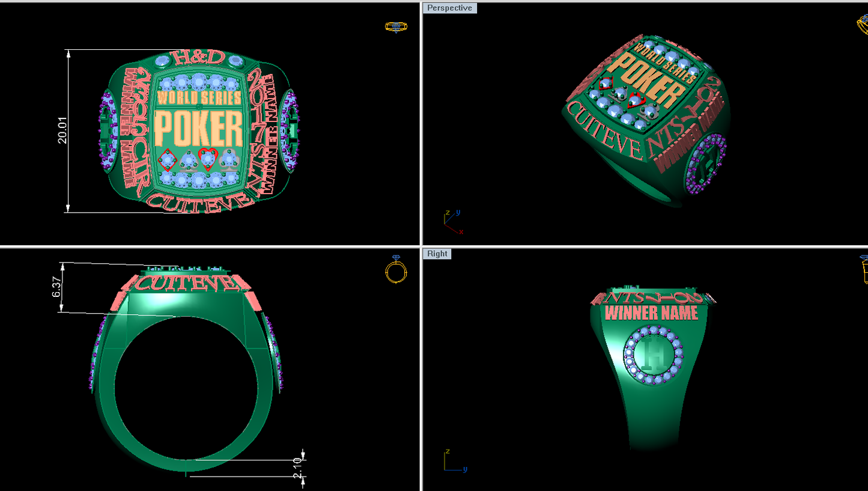Image resolution: width=868 pixels, height=491 pixels.
Task: Pick the red diamond gem setting in the top view
Action: pyautogui.click(x=168, y=160)
